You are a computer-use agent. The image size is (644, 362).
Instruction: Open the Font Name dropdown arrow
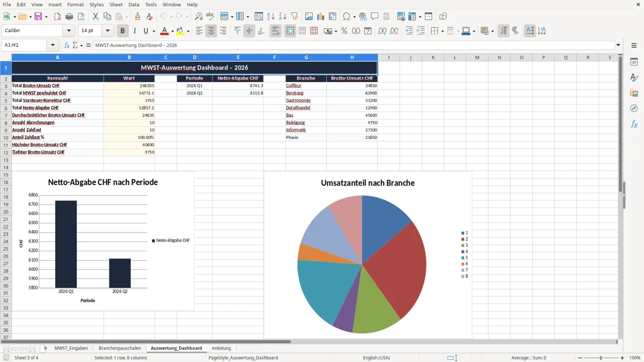coord(69,31)
